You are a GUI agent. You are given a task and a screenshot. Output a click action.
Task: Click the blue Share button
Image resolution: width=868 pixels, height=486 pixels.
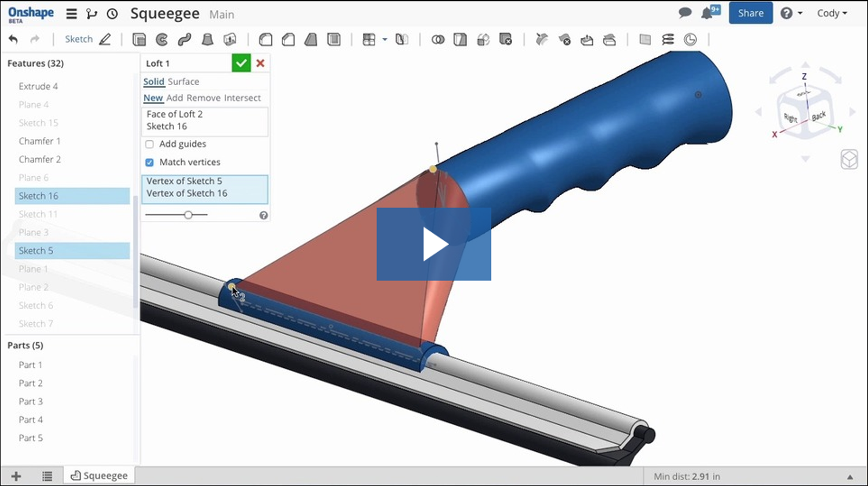[x=750, y=13]
